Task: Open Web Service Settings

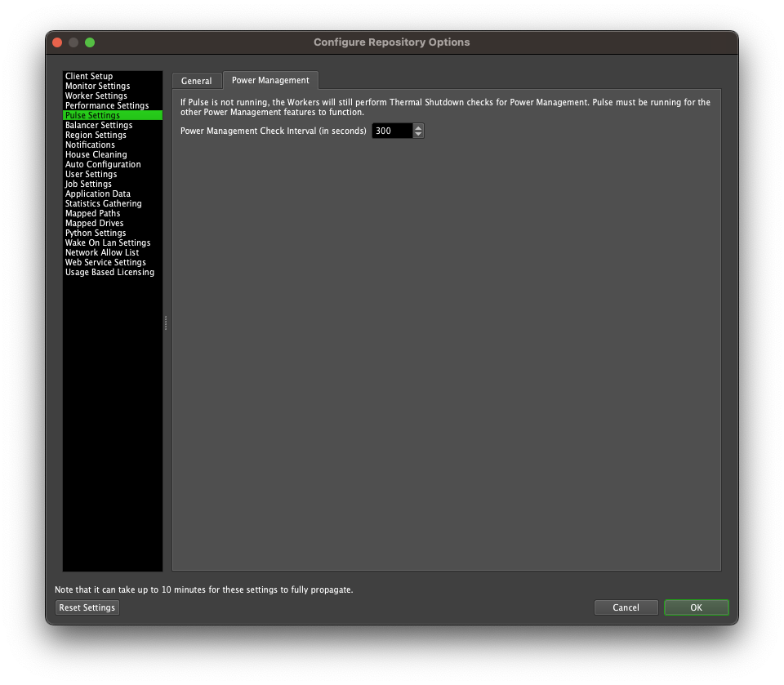Action: [113, 263]
